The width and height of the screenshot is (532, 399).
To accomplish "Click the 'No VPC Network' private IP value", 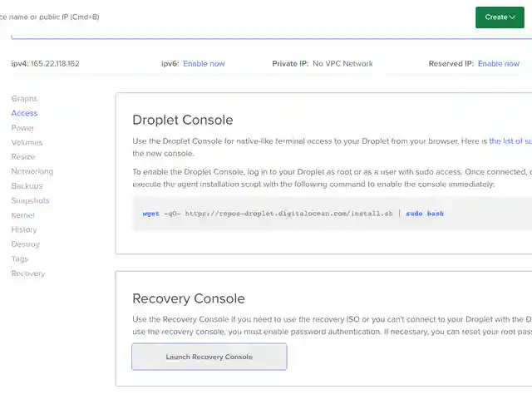I will [342, 64].
